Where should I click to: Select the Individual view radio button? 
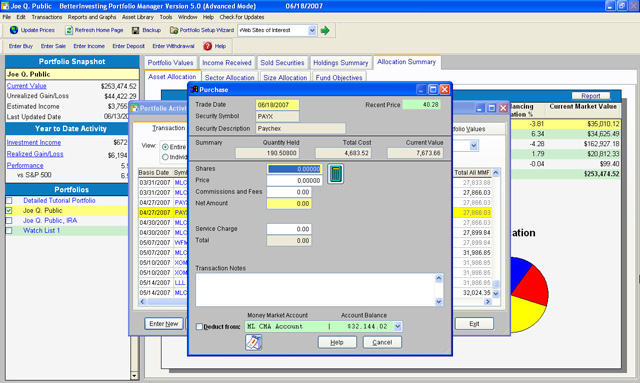[165, 157]
